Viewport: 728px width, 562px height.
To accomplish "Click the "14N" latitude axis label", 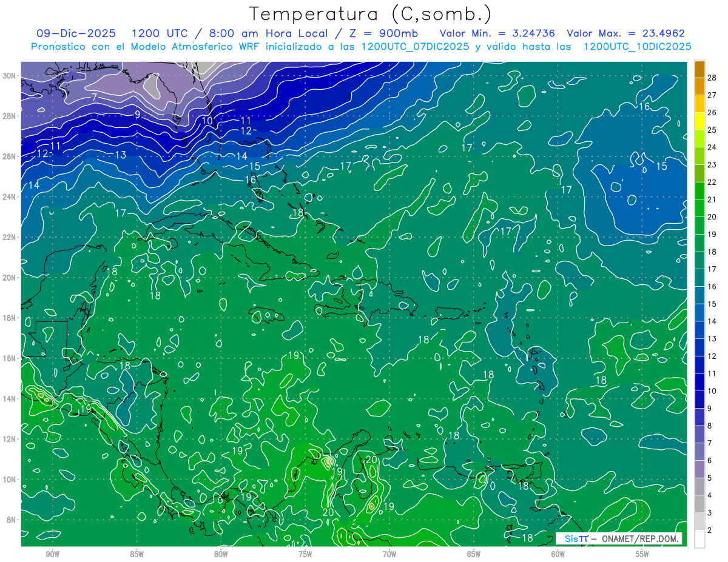I will pyautogui.click(x=10, y=399).
